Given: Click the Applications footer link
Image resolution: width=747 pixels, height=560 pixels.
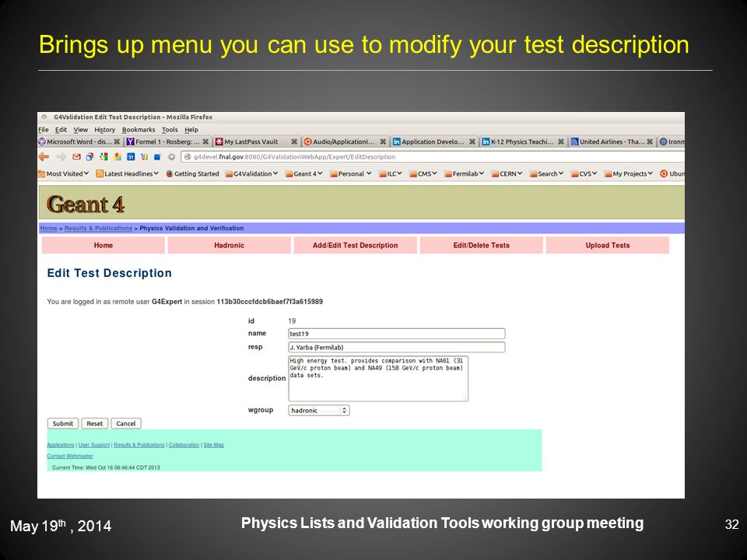Looking at the screenshot, I should point(61,445).
